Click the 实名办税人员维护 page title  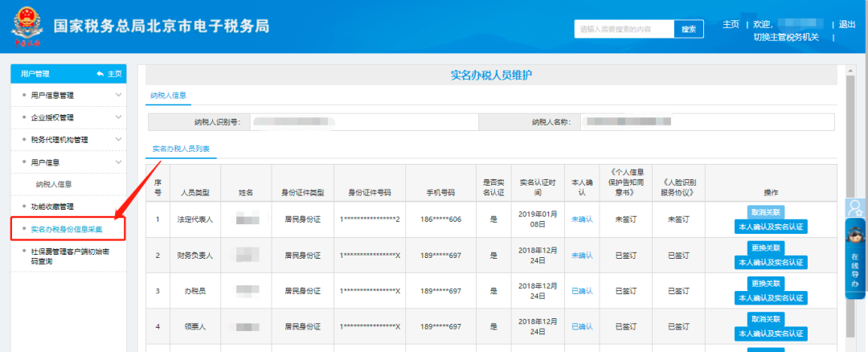(492, 76)
